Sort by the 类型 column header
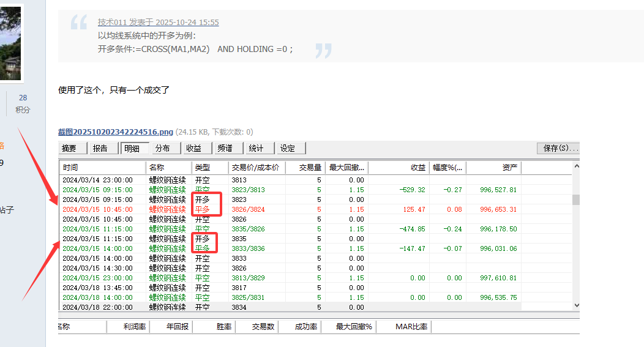Image resolution: width=644 pixels, height=347 pixels. click(210, 168)
